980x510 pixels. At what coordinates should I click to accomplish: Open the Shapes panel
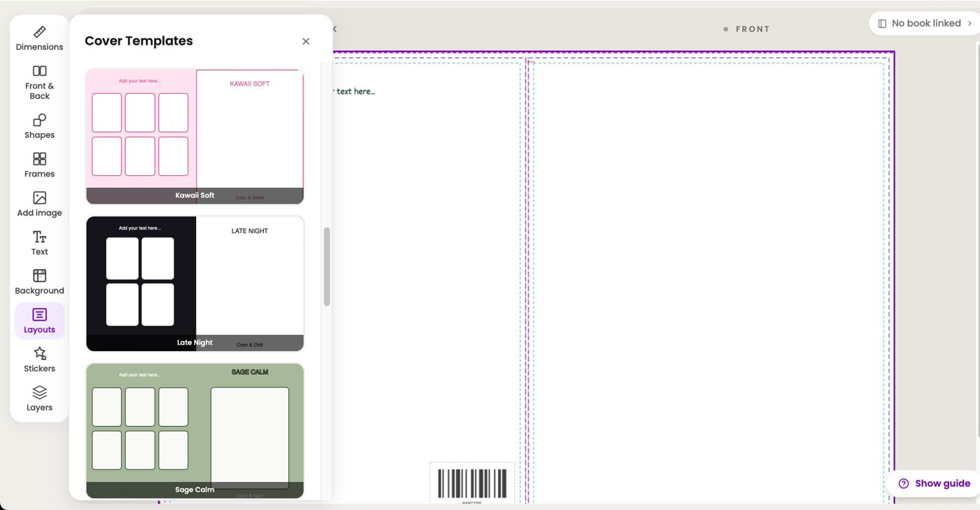39,126
